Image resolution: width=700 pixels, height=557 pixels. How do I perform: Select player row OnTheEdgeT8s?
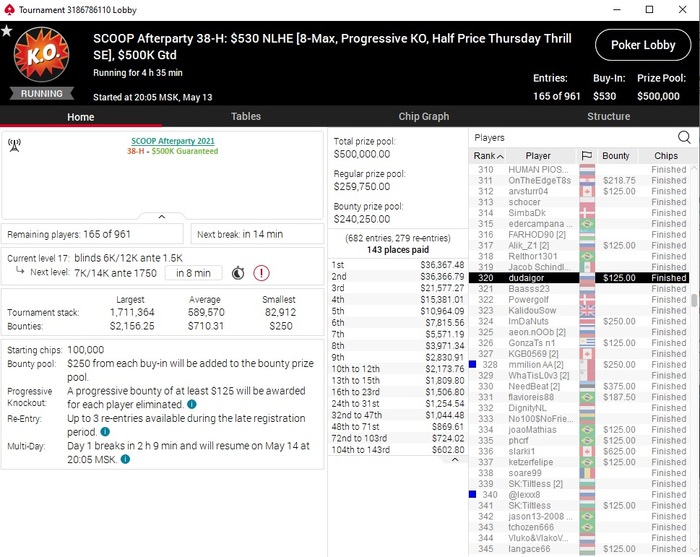point(579,180)
